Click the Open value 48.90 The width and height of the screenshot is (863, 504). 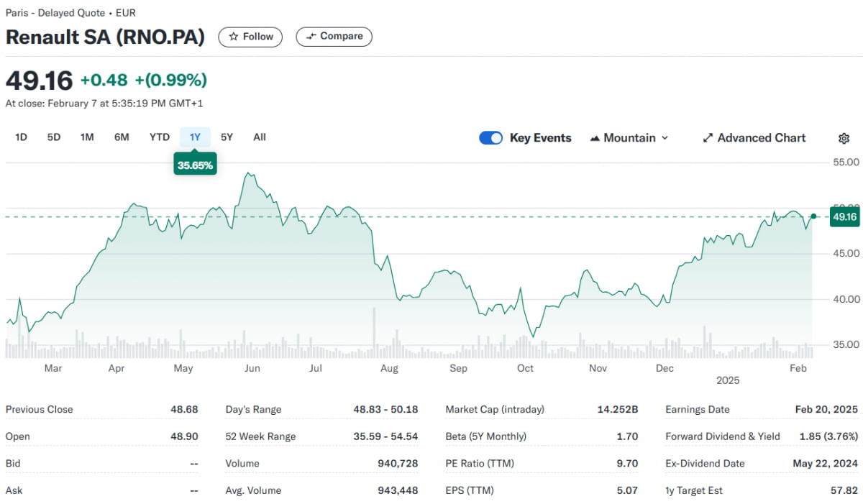184,436
